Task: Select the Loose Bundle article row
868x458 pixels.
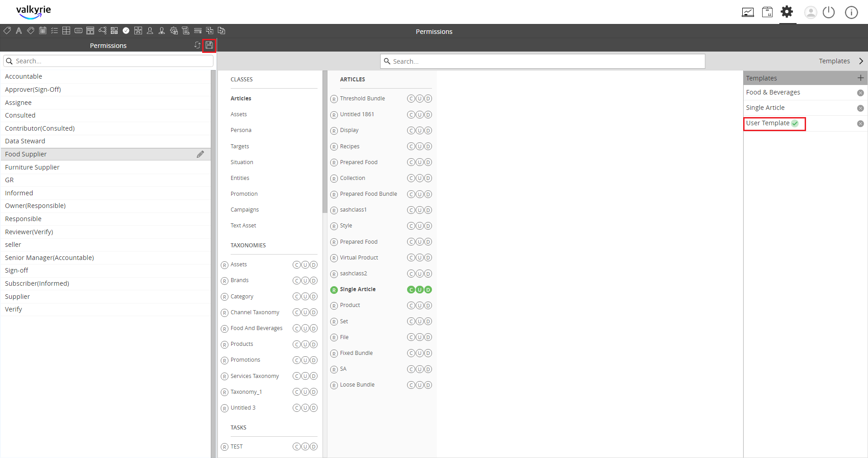Action: (x=357, y=385)
